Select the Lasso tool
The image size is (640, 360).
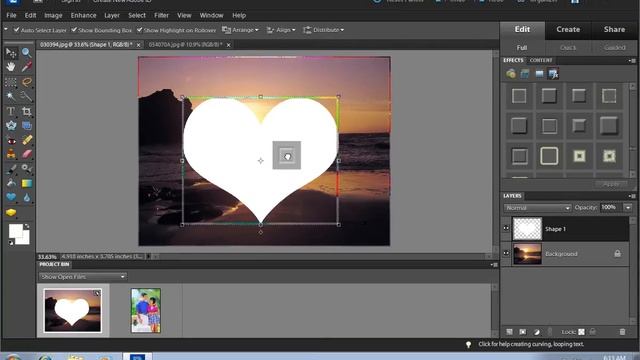click(x=27, y=82)
